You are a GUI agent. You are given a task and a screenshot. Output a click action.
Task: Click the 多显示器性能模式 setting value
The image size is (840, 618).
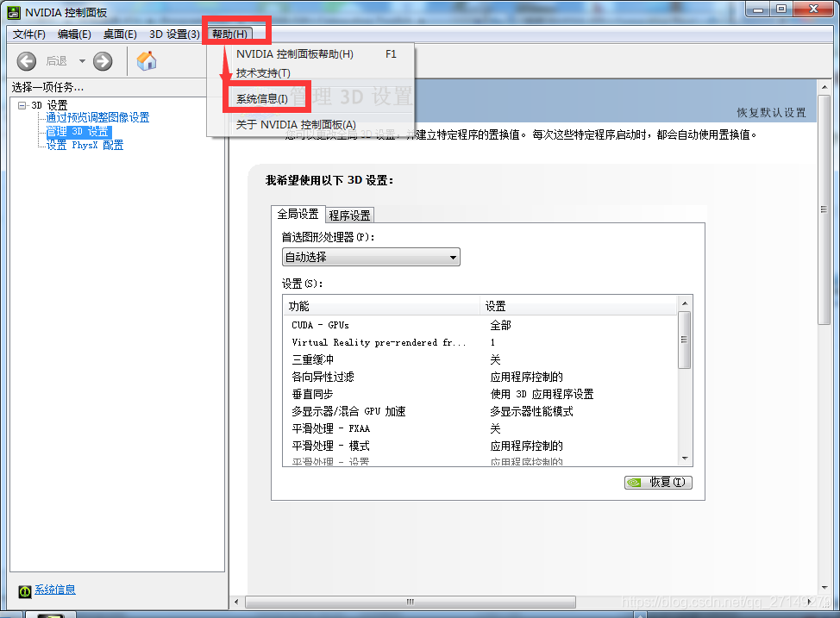coord(531,411)
